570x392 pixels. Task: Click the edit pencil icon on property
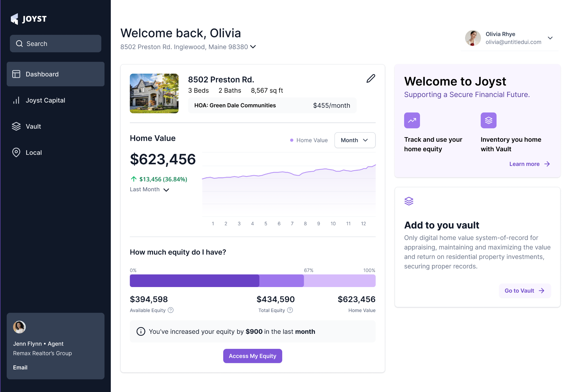click(371, 79)
